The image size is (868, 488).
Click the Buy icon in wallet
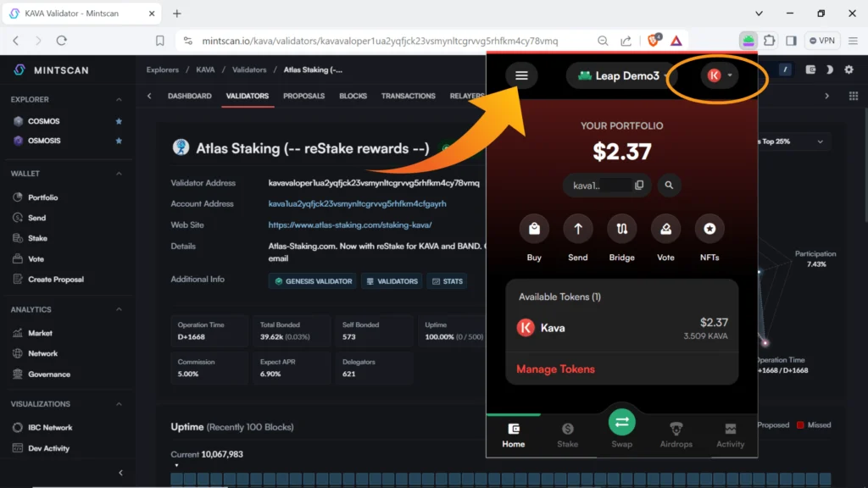click(534, 229)
